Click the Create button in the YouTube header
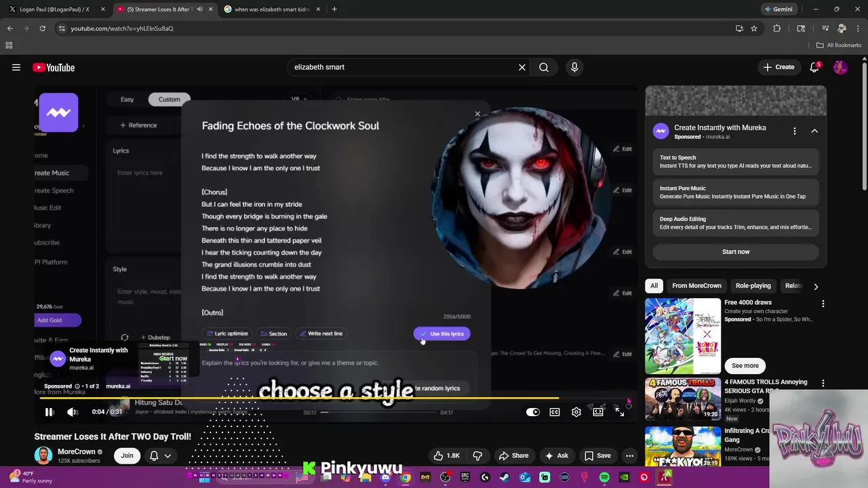The height and width of the screenshot is (488, 868). tap(778, 67)
